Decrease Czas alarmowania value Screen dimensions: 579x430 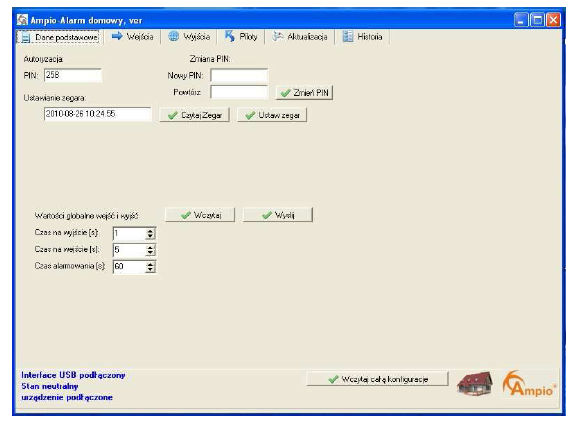coord(150,269)
